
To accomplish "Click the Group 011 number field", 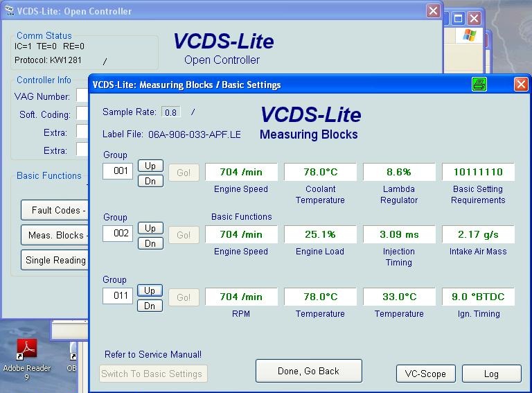I will click(118, 296).
